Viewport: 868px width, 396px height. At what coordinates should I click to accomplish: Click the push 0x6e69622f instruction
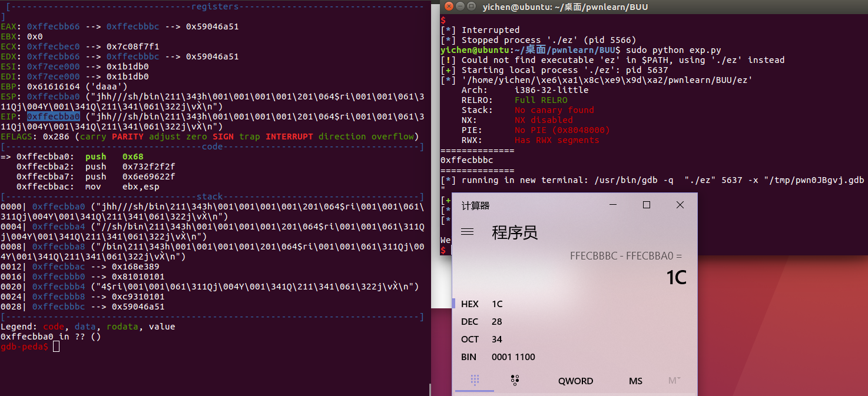pyautogui.click(x=130, y=177)
